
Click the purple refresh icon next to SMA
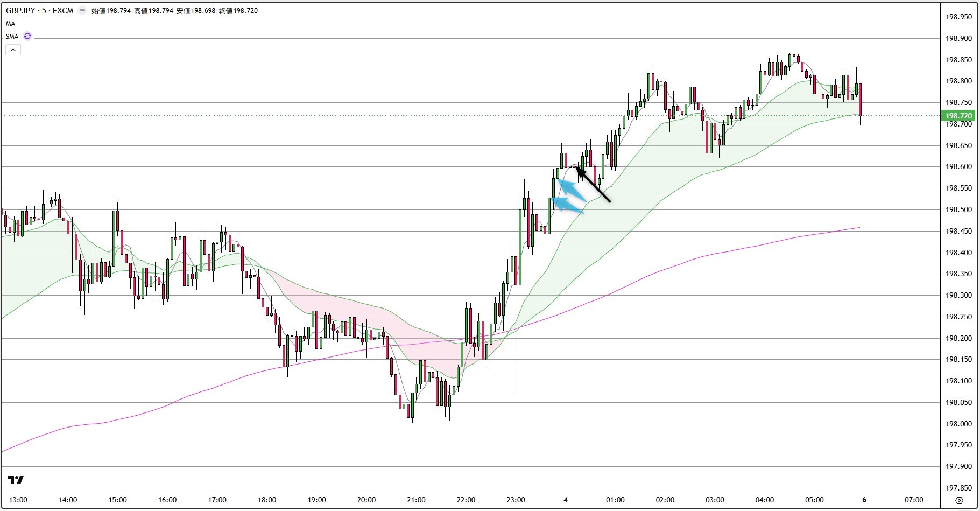27,36
